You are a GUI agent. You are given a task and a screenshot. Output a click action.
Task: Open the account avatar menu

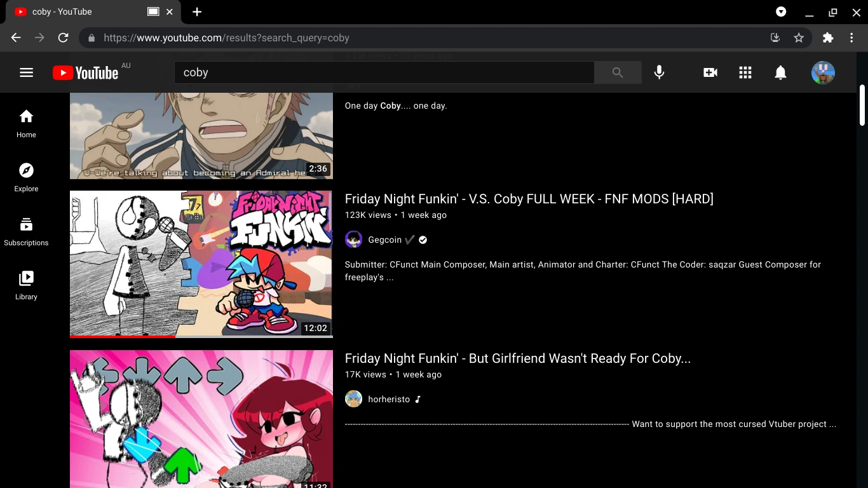point(823,72)
